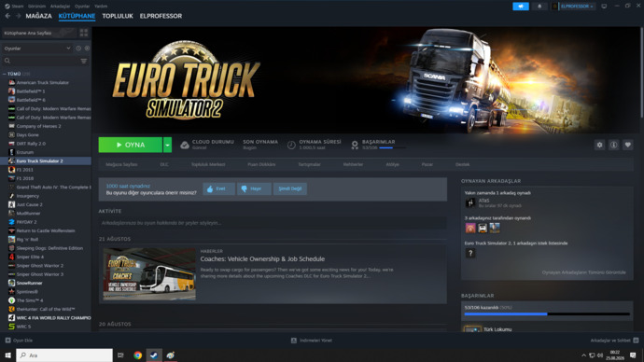The image size is (644, 362).
Task: Click the forward navigation arrow
Action: [18, 16]
